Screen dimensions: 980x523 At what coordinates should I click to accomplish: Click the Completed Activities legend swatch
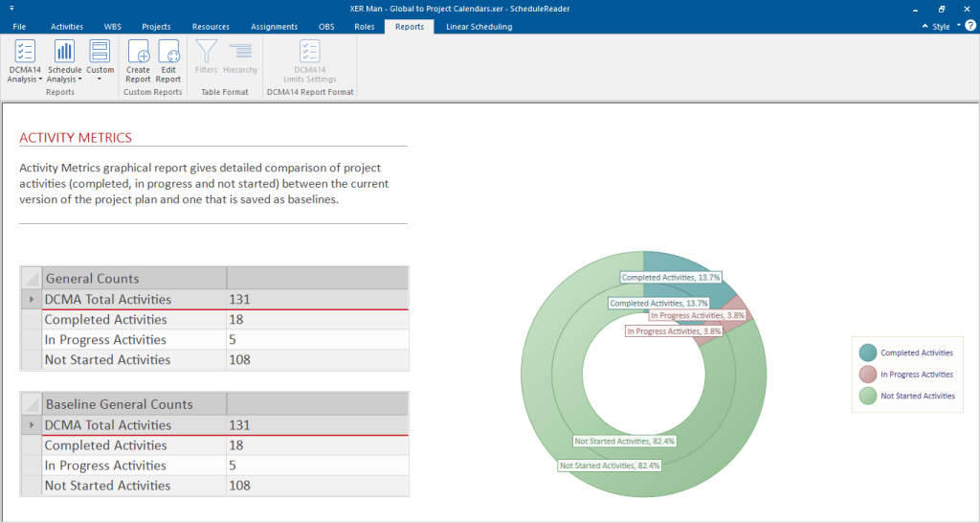(x=867, y=352)
